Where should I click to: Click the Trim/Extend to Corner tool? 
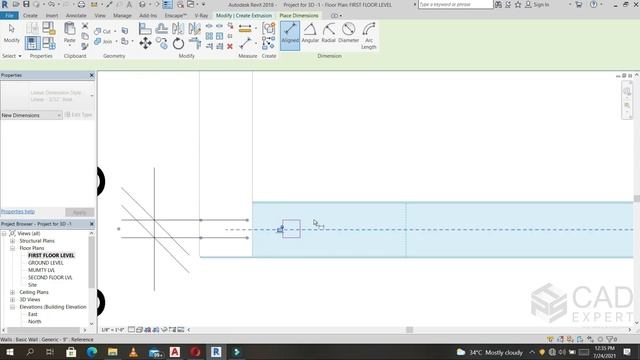click(x=195, y=43)
